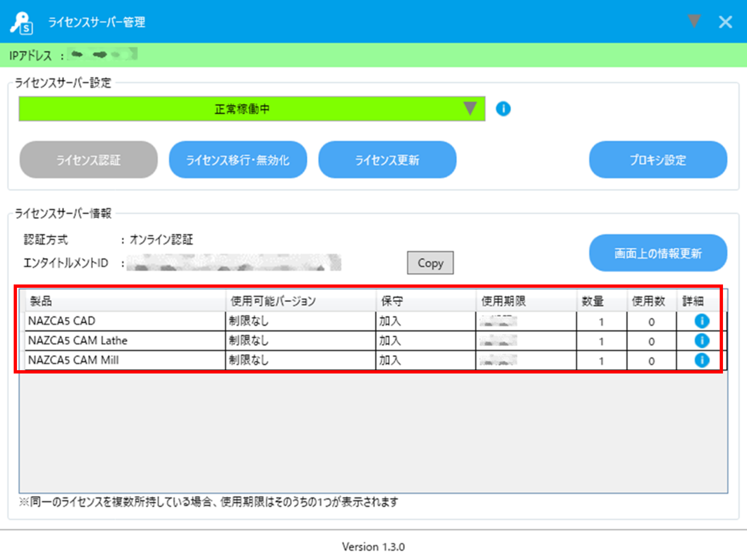Click the 使用期限 column header
The height and width of the screenshot is (560, 747).
[x=526, y=301]
